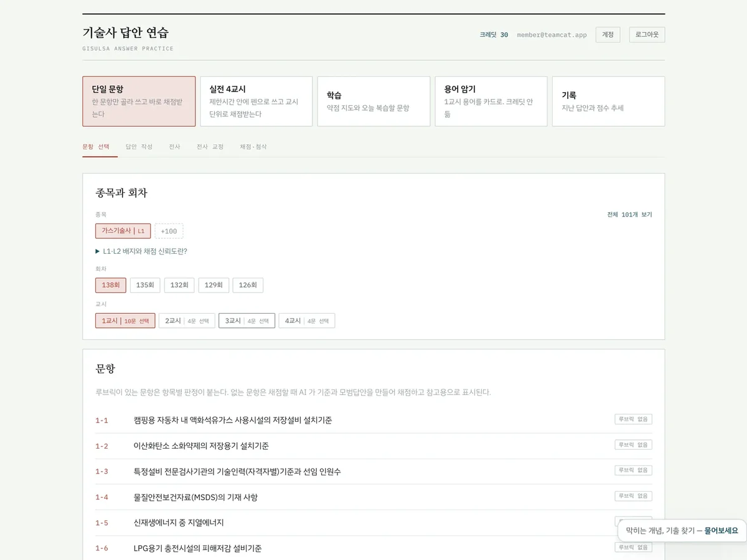
Task: Open question 1-4 물질안전보건자료(MSDS)의 기재 사항
Action: point(374,497)
